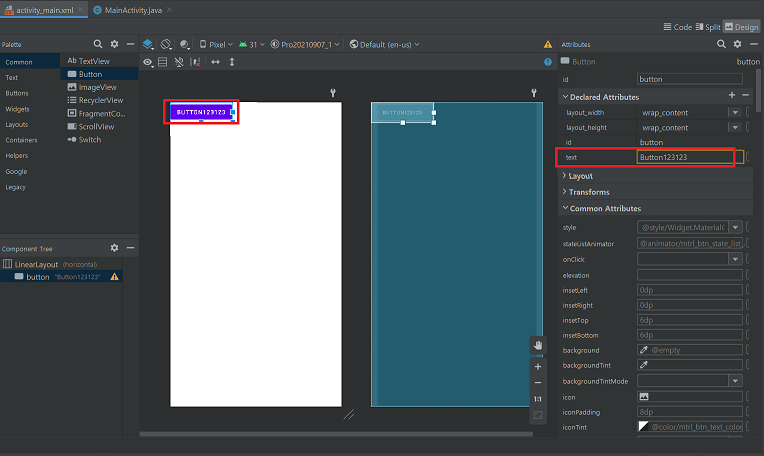764x456 pixels.
Task: Search the Palette with magnifier icon
Action: click(97, 44)
